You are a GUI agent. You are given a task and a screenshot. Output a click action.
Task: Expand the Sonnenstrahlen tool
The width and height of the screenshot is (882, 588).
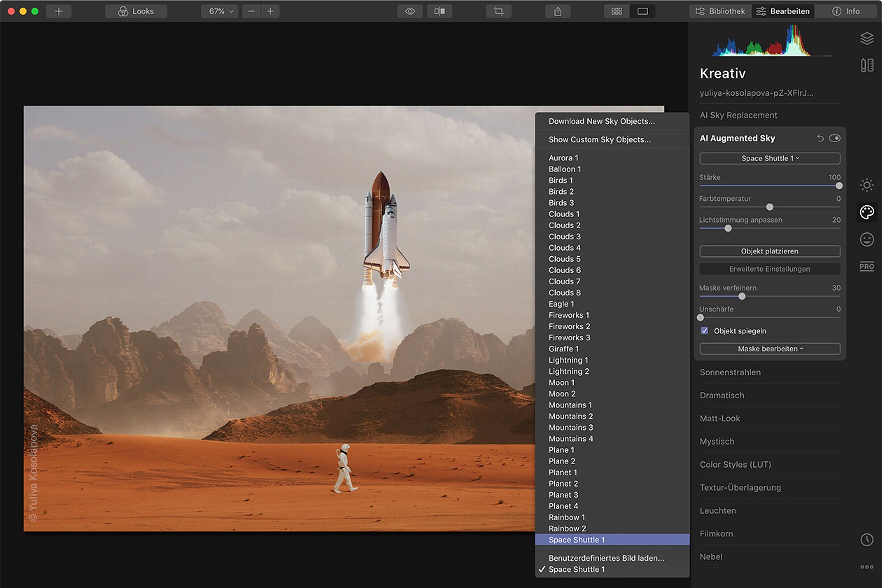click(730, 372)
